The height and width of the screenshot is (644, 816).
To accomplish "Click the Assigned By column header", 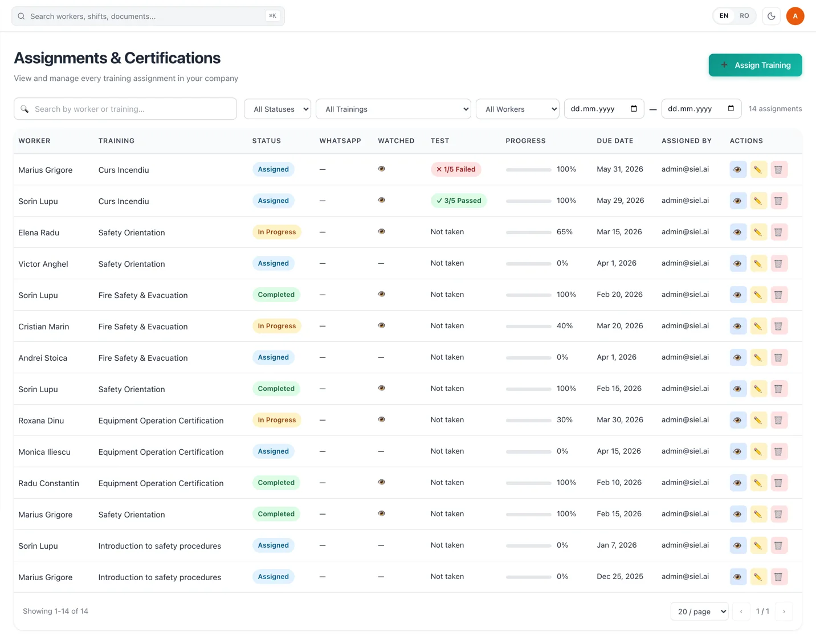I will (687, 141).
